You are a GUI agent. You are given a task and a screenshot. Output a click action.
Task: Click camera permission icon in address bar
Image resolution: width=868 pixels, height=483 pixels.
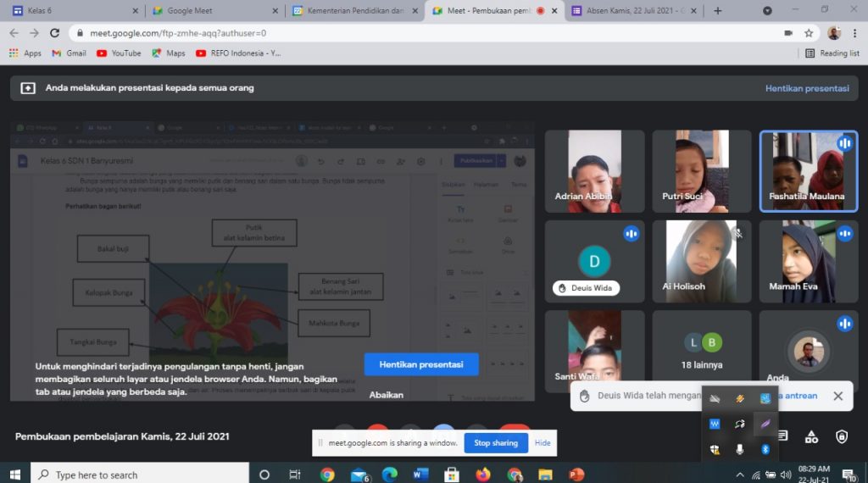click(788, 33)
